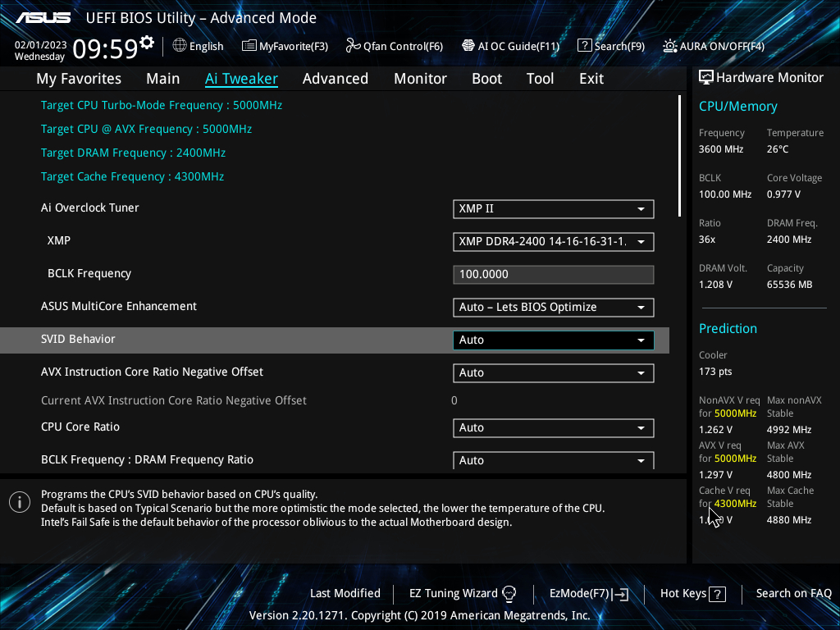Click the settings list scrollbar
Screen dimensions: 840x630
point(679,157)
